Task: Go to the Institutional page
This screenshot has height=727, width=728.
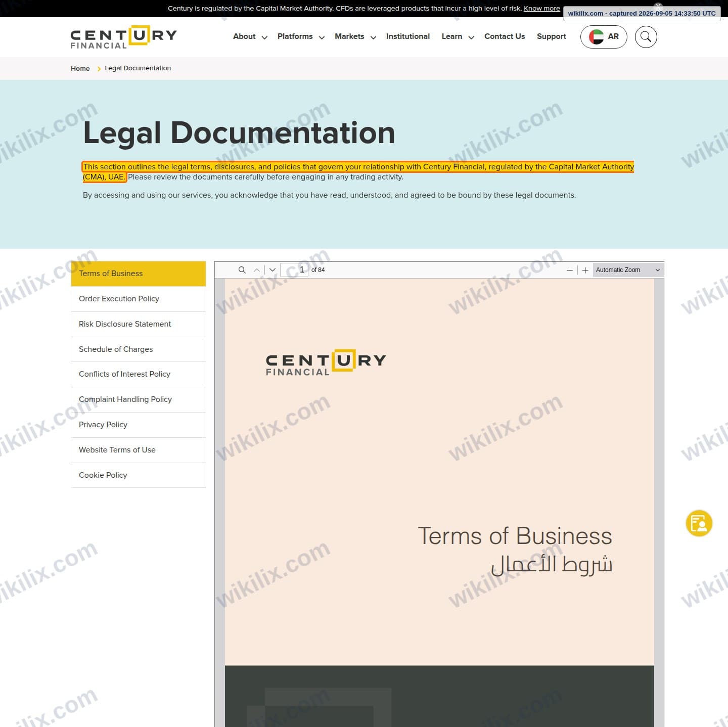Action: [408, 36]
